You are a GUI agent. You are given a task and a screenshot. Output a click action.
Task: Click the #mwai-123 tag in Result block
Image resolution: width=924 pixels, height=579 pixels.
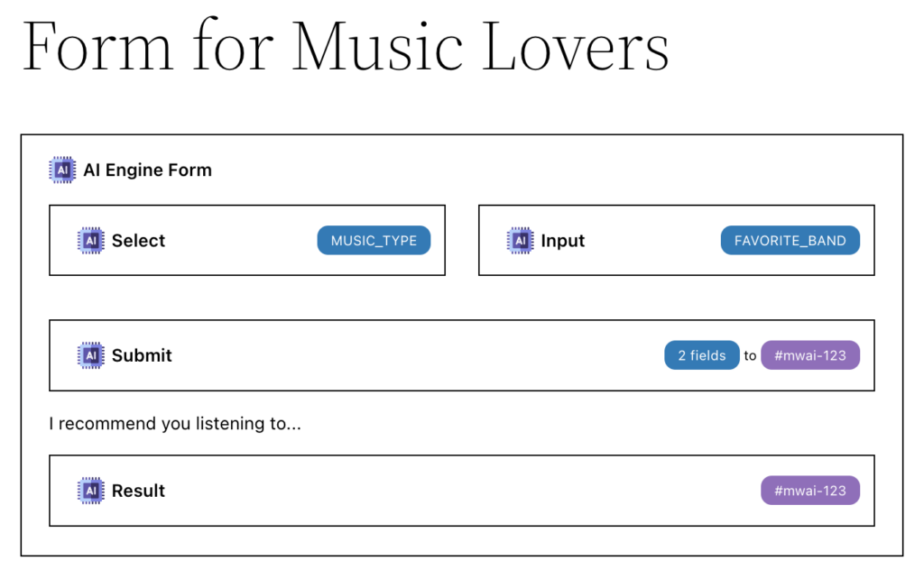tap(810, 491)
